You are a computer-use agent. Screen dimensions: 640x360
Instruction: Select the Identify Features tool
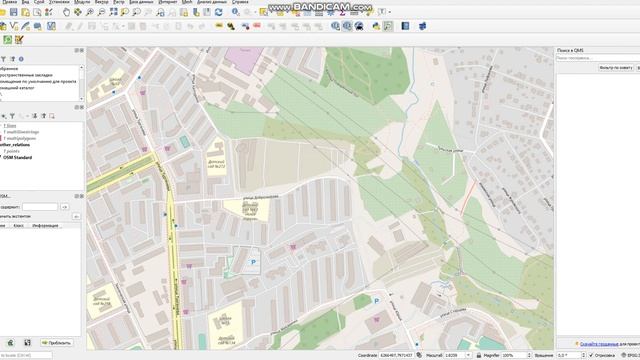point(236,12)
